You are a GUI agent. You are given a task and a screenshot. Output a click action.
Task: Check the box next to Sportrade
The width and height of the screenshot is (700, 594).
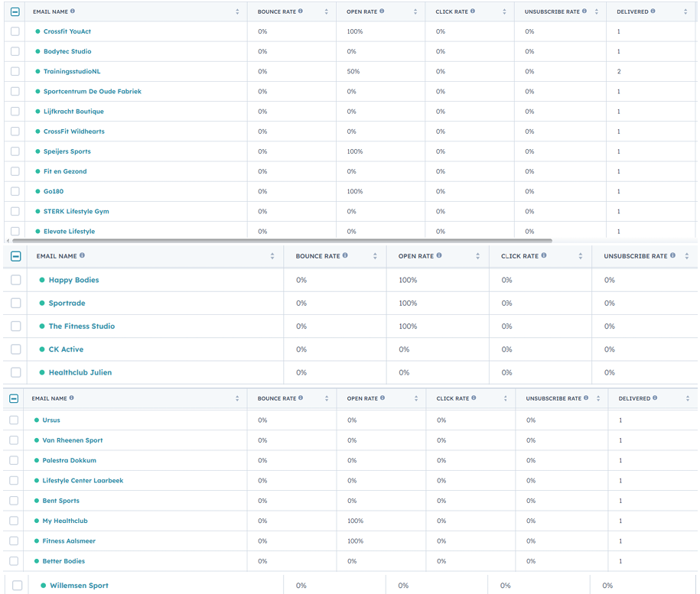[x=15, y=303]
